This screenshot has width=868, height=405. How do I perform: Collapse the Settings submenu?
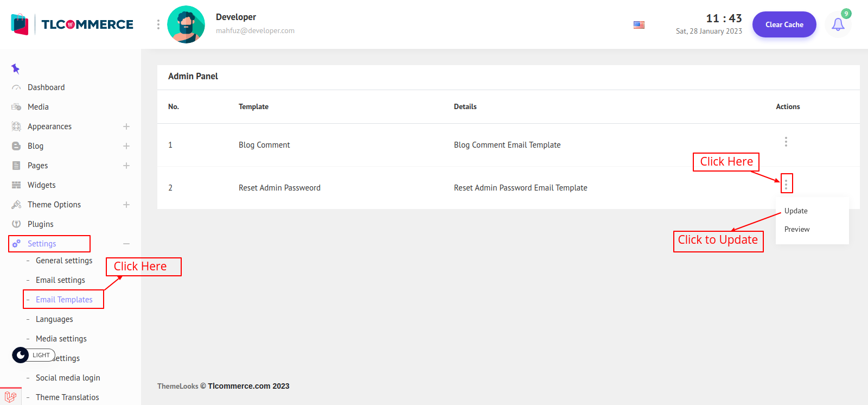[x=126, y=244]
